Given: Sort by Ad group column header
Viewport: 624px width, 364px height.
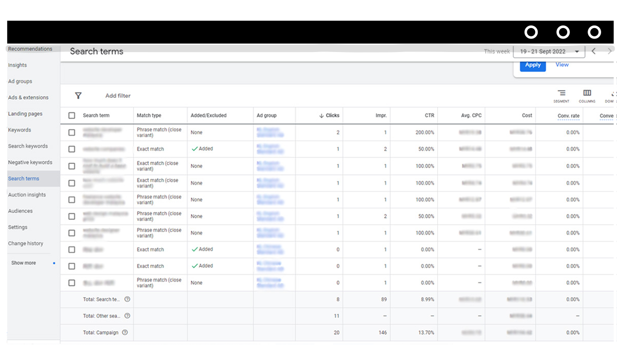Looking at the screenshot, I should click(x=267, y=115).
